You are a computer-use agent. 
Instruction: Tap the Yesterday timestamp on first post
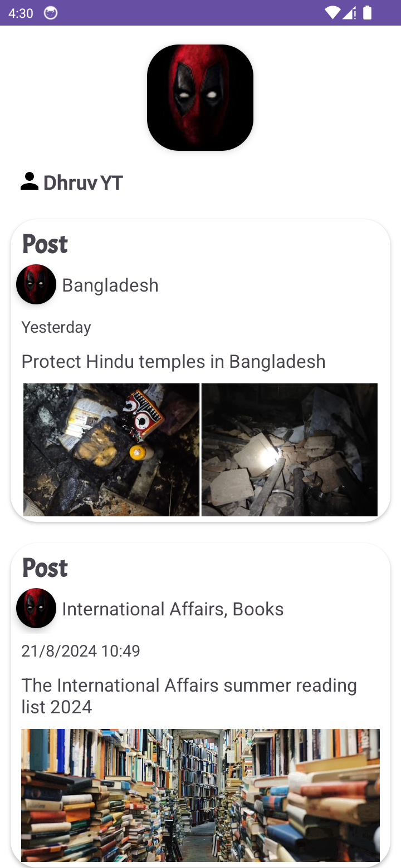pyautogui.click(x=56, y=327)
